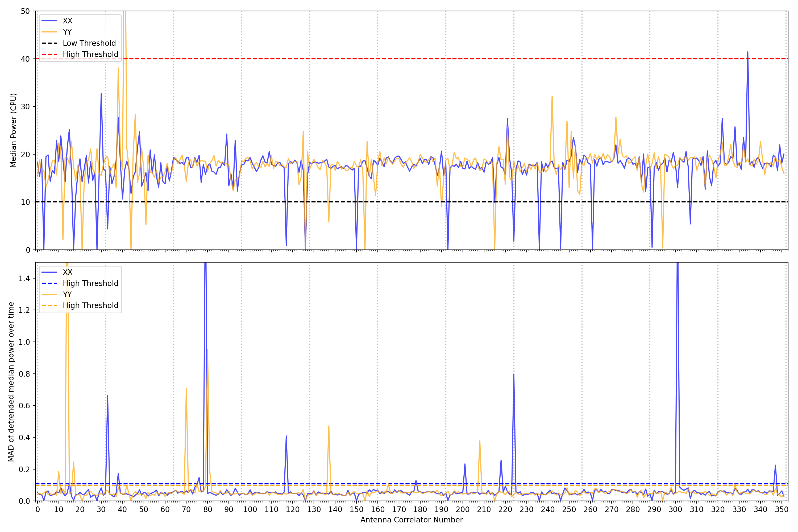The height and width of the screenshot is (532, 798).
Task: Click the Median Power (CPU) axis label
Action: (13, 130)
